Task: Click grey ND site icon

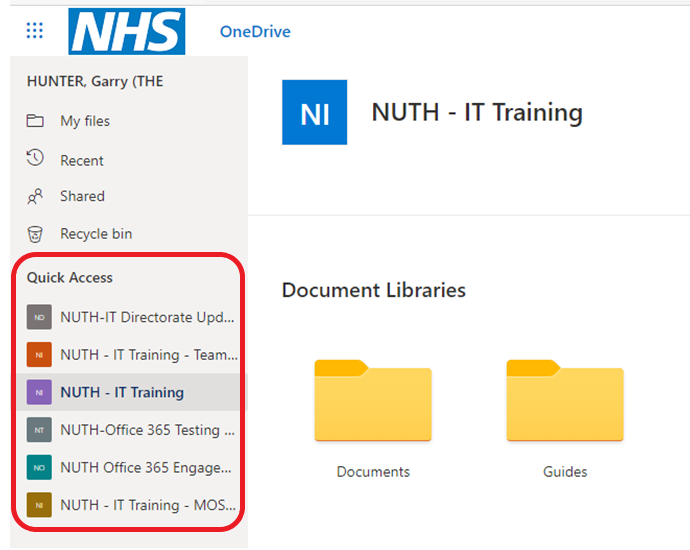Action: [39, 317]
